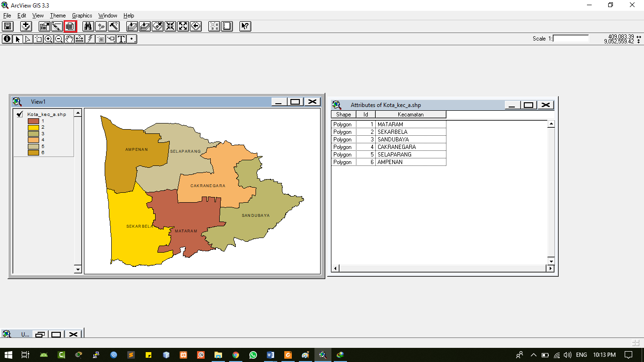Click SEKARBELA cell in attributes table

411,132
